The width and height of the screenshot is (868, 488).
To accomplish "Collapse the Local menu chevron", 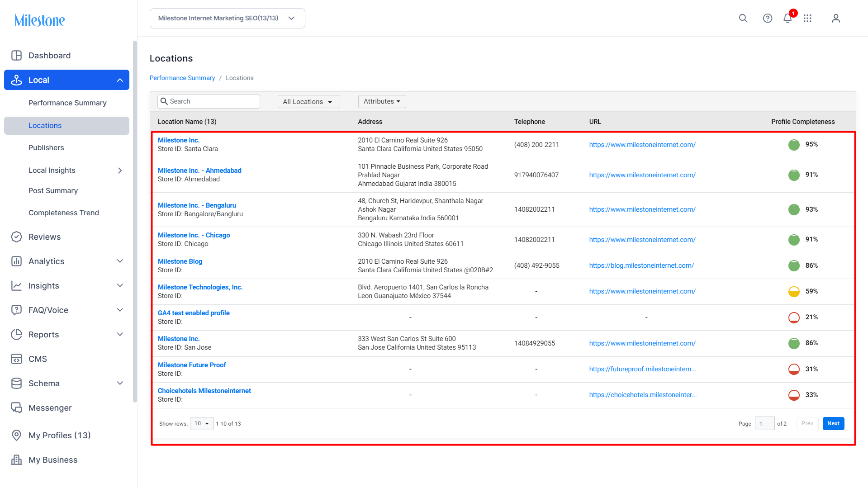I will [x=120, y=80].
